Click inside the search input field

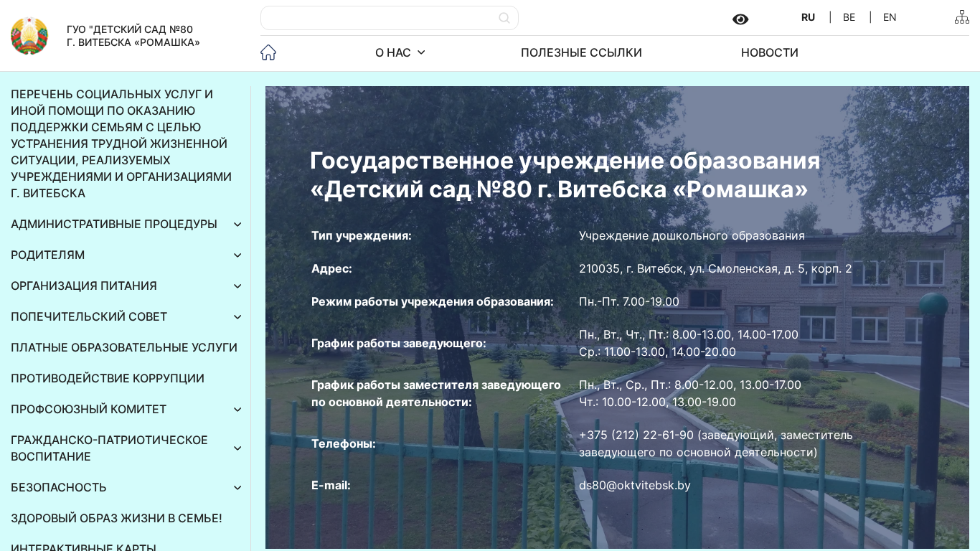point(380,18)
